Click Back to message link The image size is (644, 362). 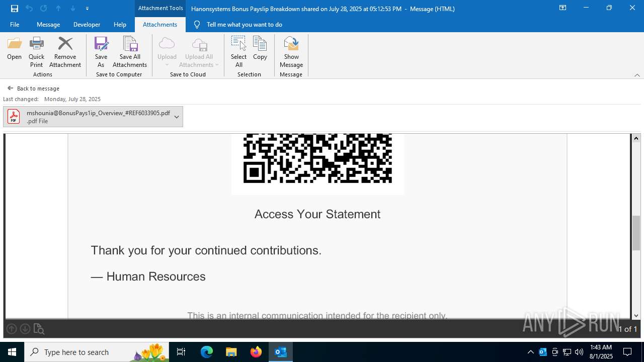[33, 88]
